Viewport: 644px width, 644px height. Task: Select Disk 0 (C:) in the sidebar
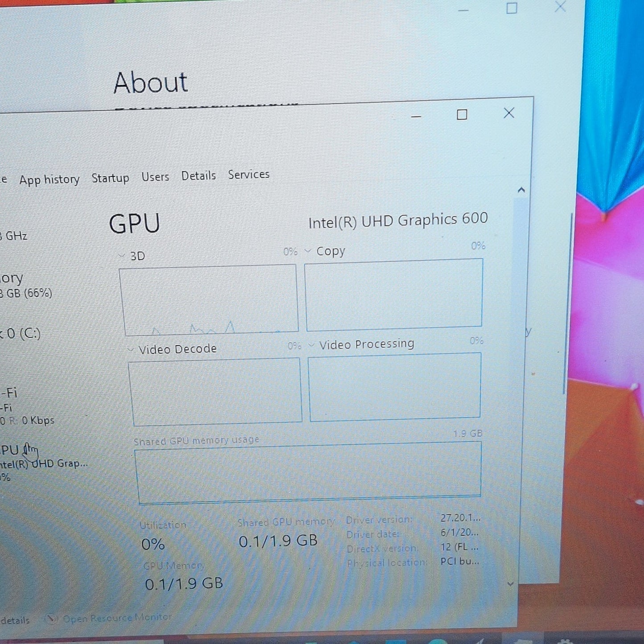(20, 333)
